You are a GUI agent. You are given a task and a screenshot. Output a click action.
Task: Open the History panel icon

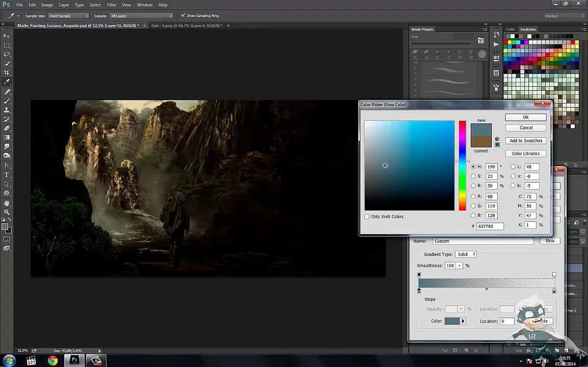[x=496, y=35]
